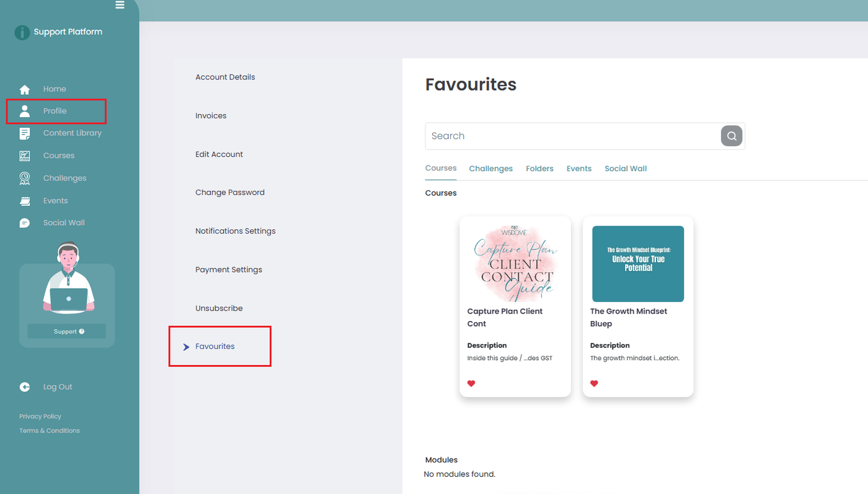Click 'Inside this guide / ...des GST' description
This screenshot has width=868, height=494.
point(510,358)
